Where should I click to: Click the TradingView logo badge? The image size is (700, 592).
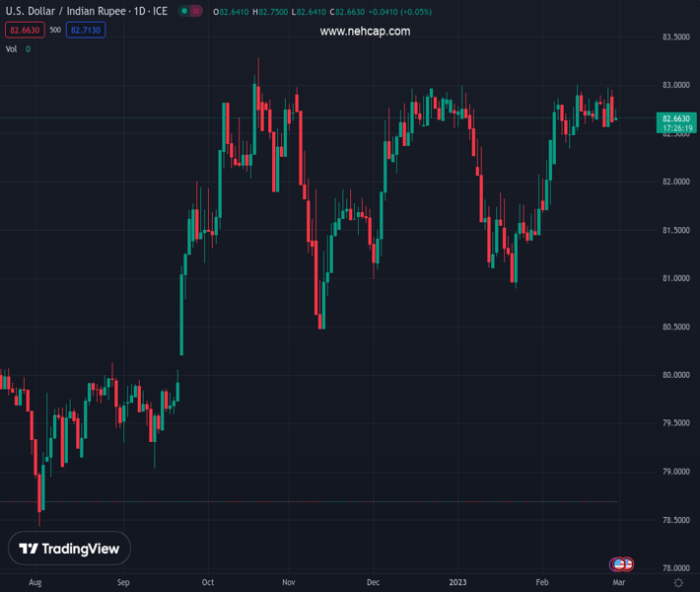(69, 549)
